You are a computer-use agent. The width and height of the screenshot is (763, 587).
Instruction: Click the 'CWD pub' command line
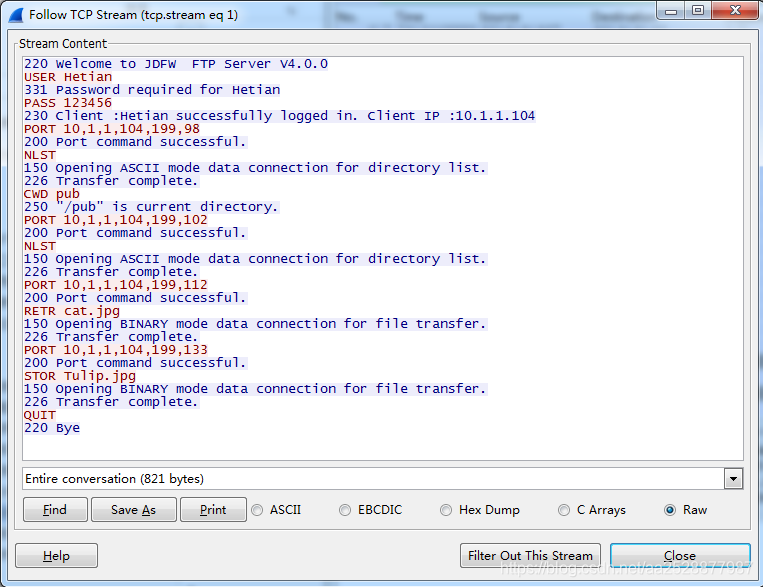coord(52,194)
